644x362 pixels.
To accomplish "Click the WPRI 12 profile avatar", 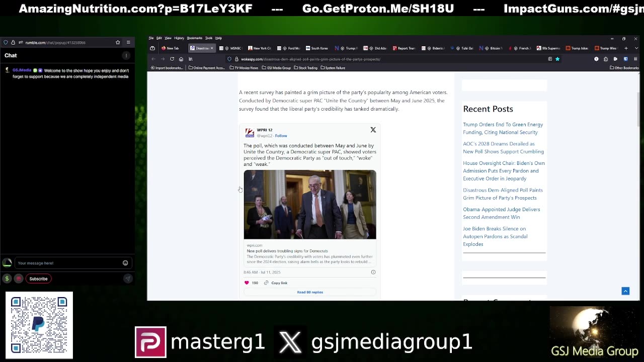I will click(250, 133).
